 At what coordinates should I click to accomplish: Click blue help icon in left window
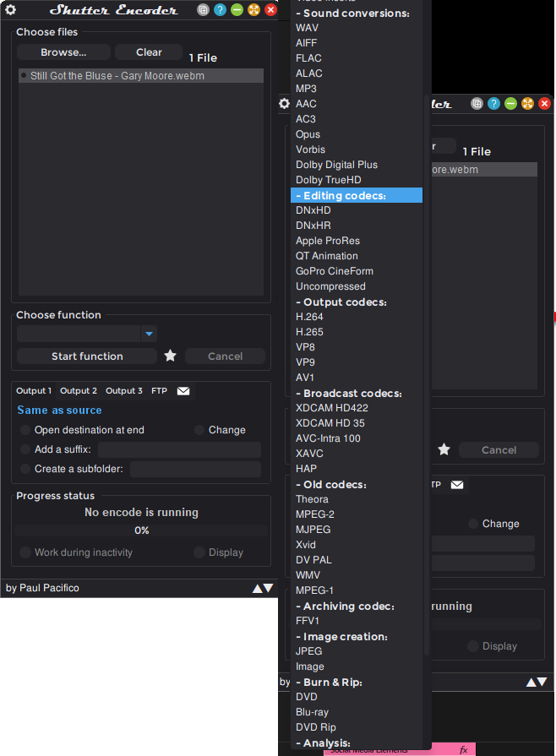(x=220, y=9)
